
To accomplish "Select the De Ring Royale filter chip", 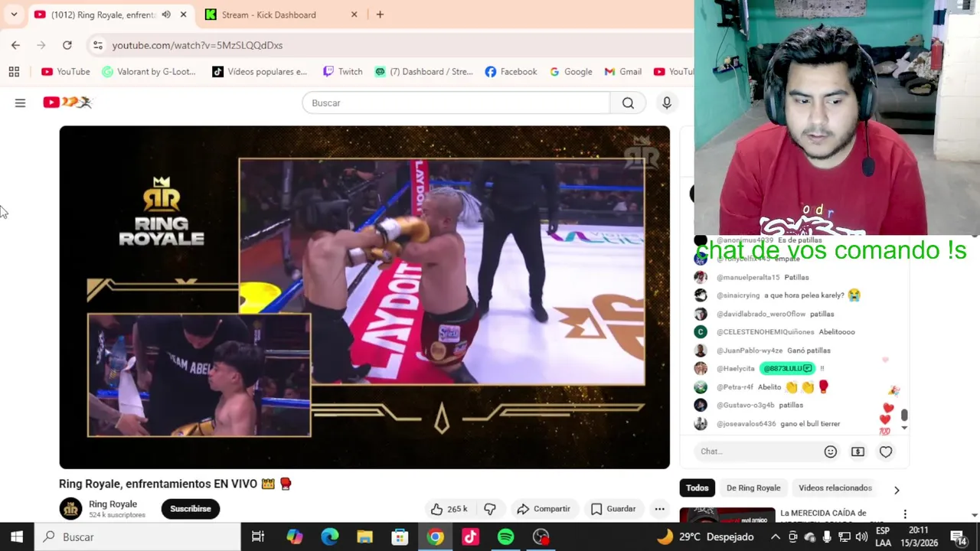I will pos(753,487).
